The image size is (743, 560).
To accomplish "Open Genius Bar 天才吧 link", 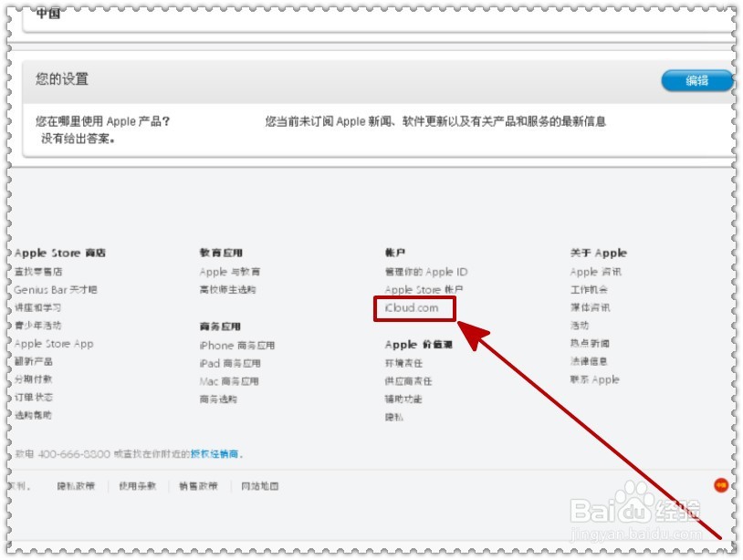I will pyautogui.click(x=56, y=289).
